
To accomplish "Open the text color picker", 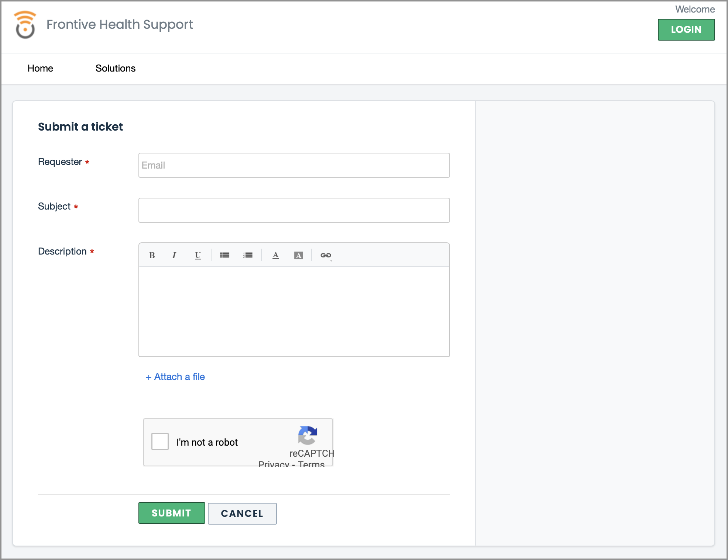I will coord(275,255).
